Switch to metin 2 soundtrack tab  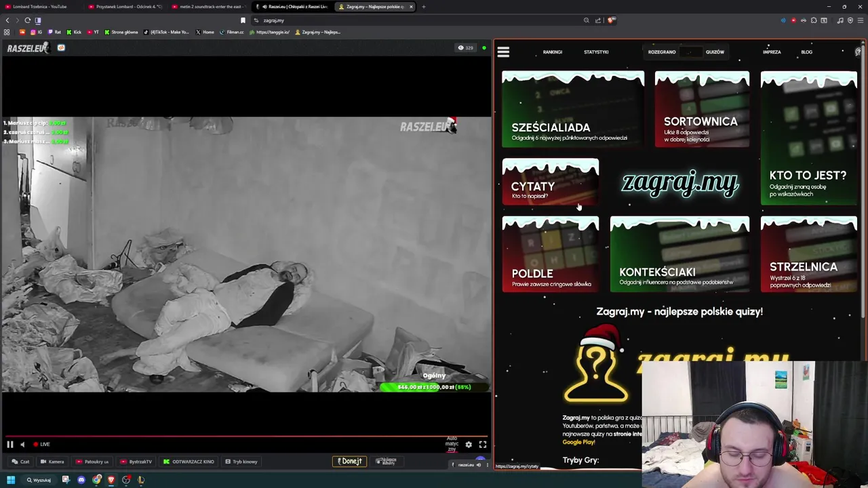209,7
